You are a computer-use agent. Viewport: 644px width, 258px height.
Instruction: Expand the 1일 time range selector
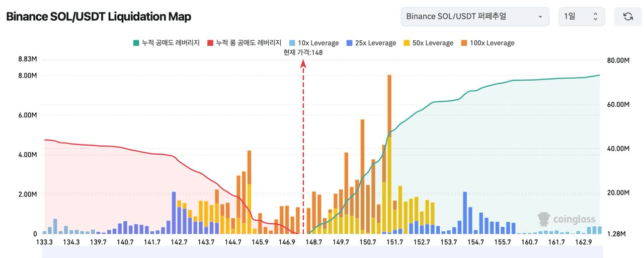(581, 17)
